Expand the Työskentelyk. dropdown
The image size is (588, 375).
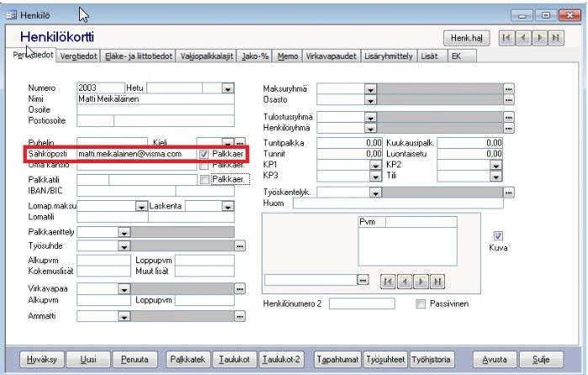375,193
